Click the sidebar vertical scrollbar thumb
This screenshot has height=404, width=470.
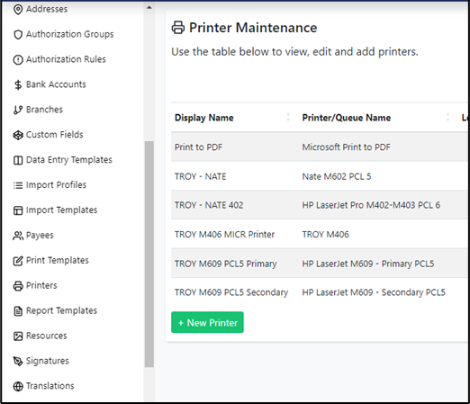click(x=149, y=254)
